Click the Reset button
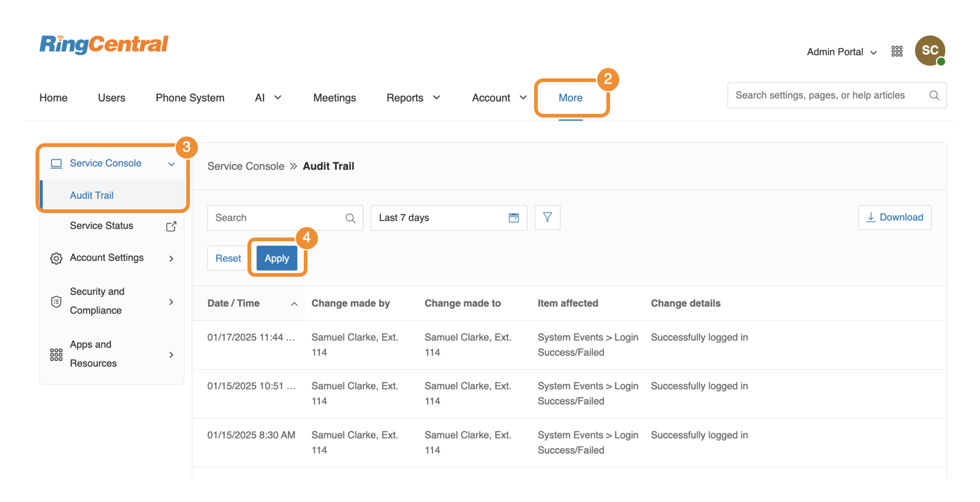Screen dimensions: 980x502 (228, 258)
